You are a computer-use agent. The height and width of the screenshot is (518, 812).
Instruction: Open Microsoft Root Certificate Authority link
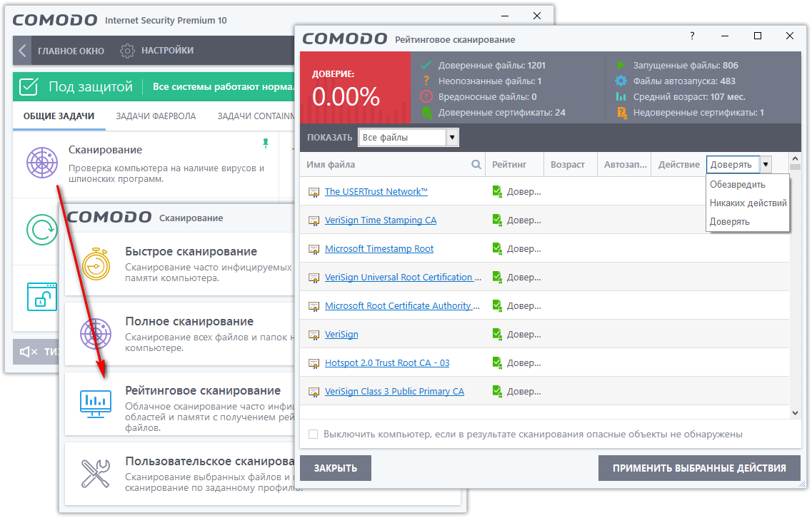(402, 305)
